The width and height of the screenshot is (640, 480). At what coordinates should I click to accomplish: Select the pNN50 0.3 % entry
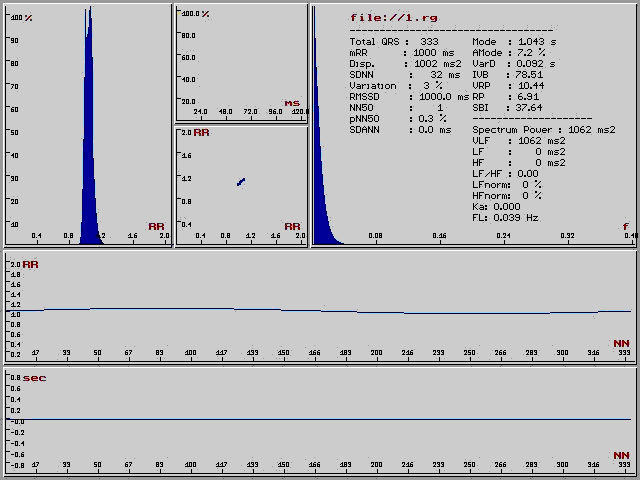click(398, 119)
